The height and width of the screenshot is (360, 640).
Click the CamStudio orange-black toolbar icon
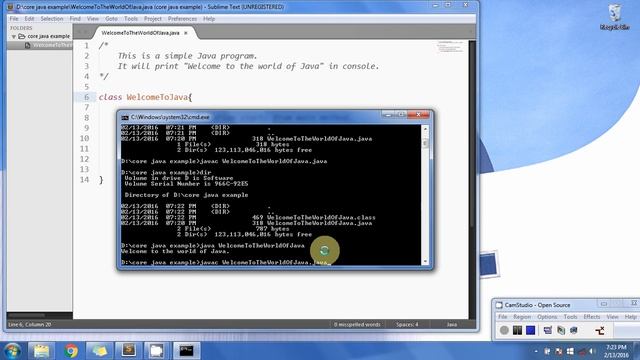[600, 330]
